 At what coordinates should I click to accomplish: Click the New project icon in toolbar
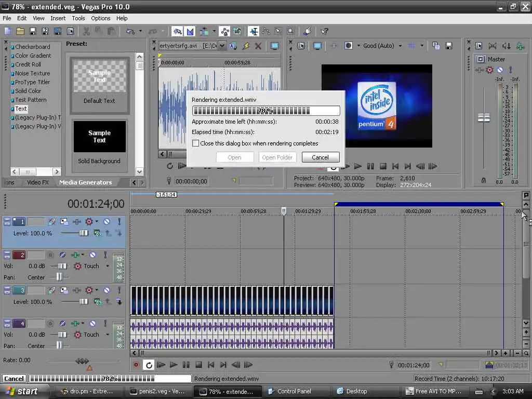(x=7, y=32)
